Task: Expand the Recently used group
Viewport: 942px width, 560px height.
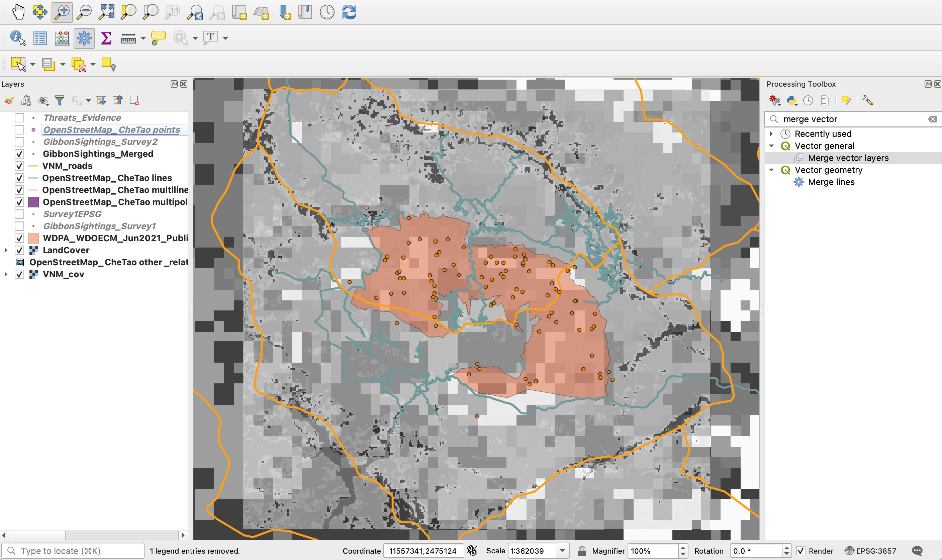Action: 771,133
